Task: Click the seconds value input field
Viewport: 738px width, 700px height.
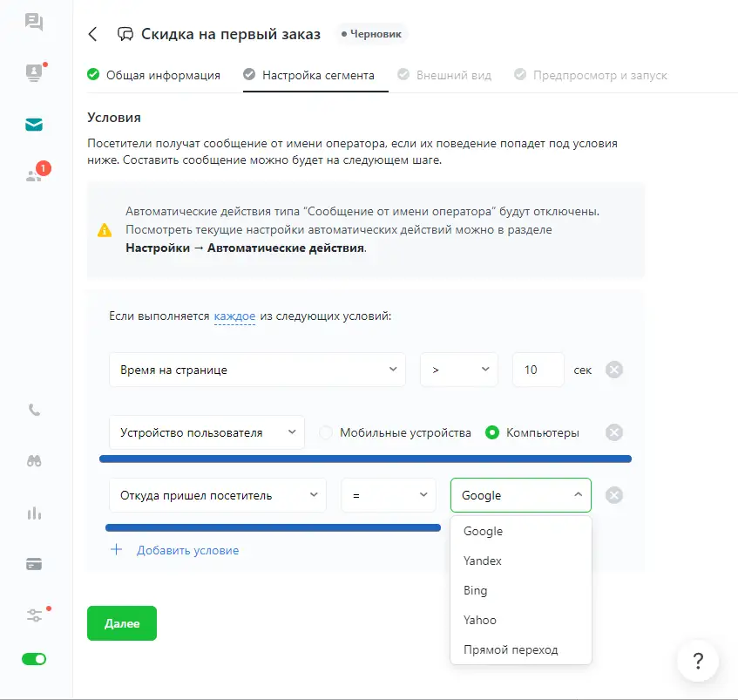Action: [x=538, y=370]
